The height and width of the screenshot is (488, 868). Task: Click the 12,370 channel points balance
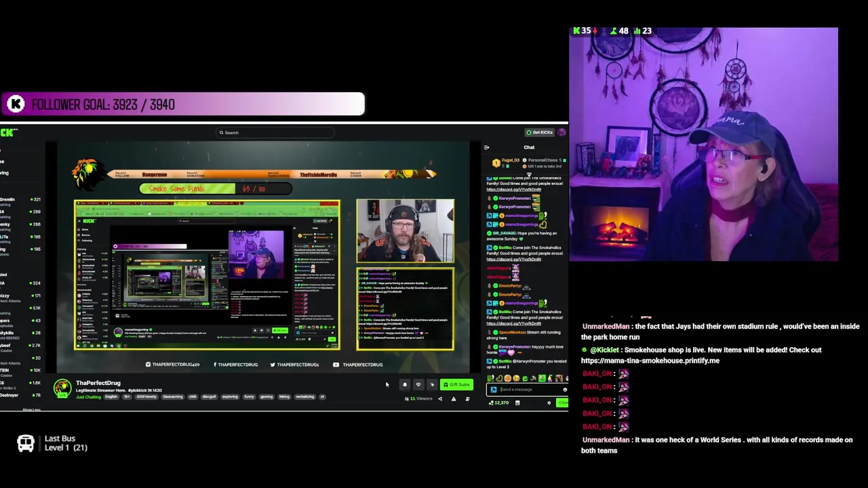499,403
